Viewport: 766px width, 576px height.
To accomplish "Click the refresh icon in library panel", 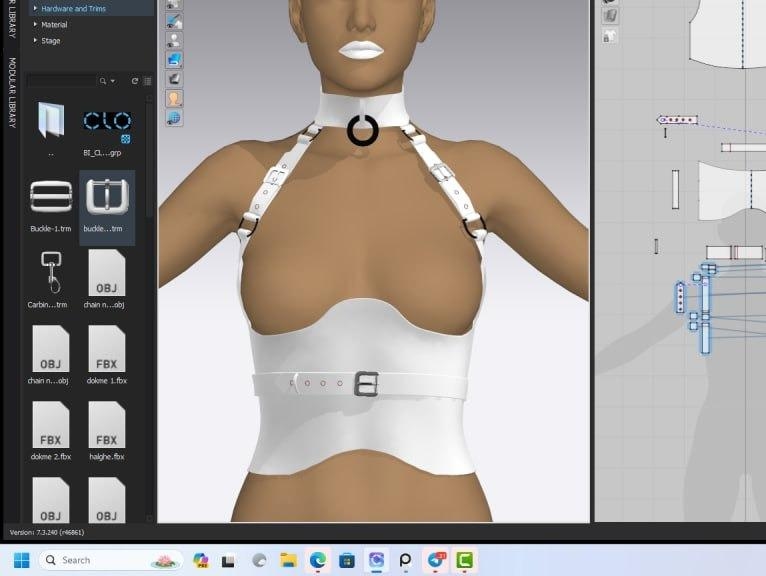I will tap(135, 81).
